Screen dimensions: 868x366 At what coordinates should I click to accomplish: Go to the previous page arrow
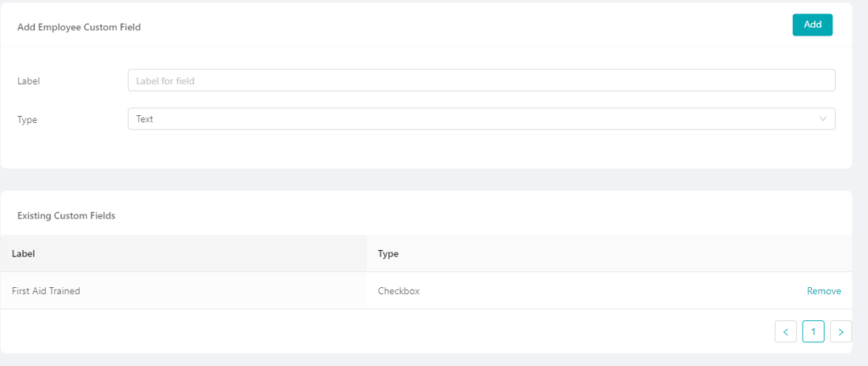786,332
